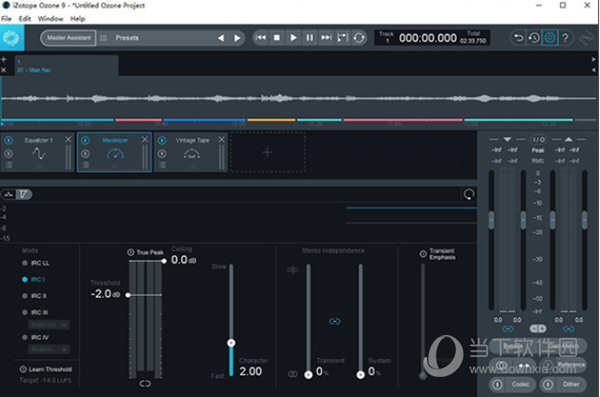Click the Transient stereo independence slider handle

(308, 374)
